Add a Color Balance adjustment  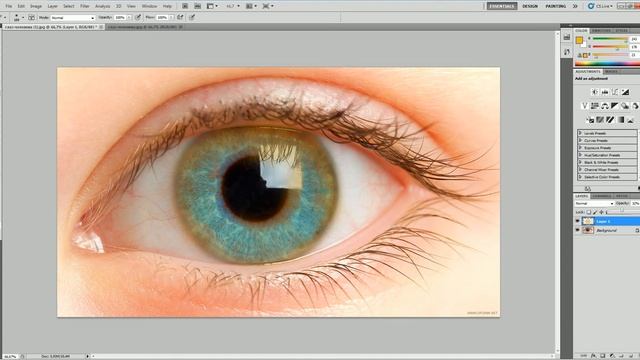pyautogui.click(x=605, y=106)
